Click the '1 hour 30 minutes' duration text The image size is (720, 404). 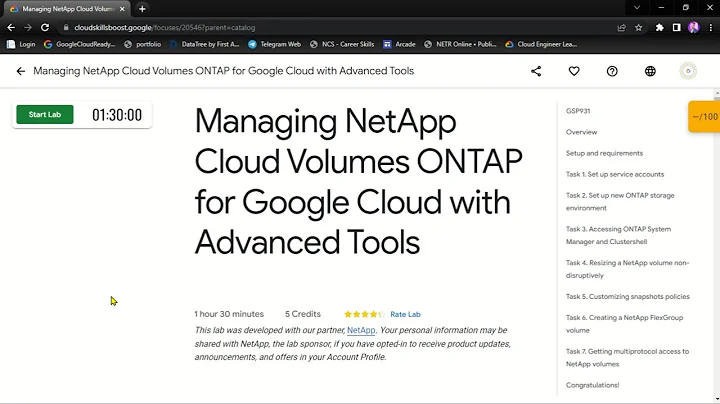[x=229, y=314]
